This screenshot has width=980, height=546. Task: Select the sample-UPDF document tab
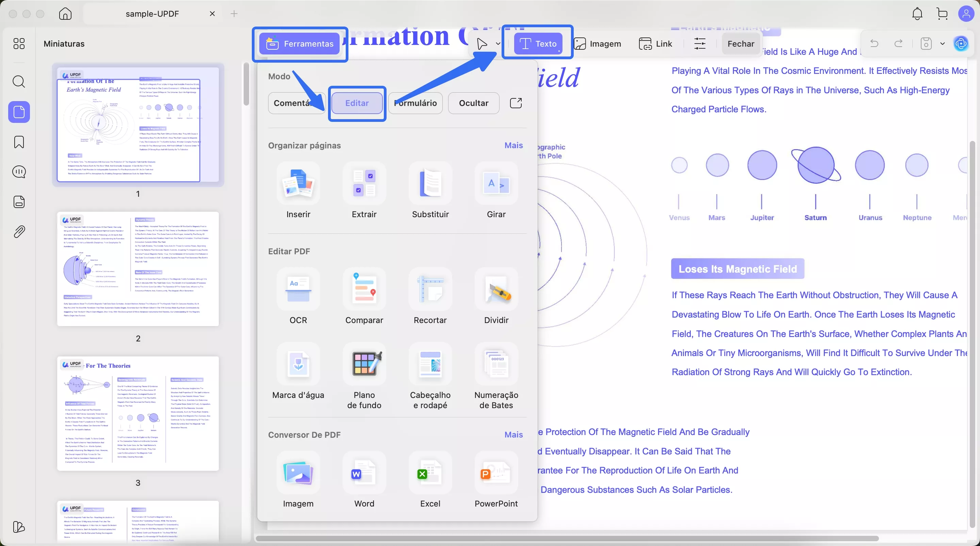(x=152, y=14)
